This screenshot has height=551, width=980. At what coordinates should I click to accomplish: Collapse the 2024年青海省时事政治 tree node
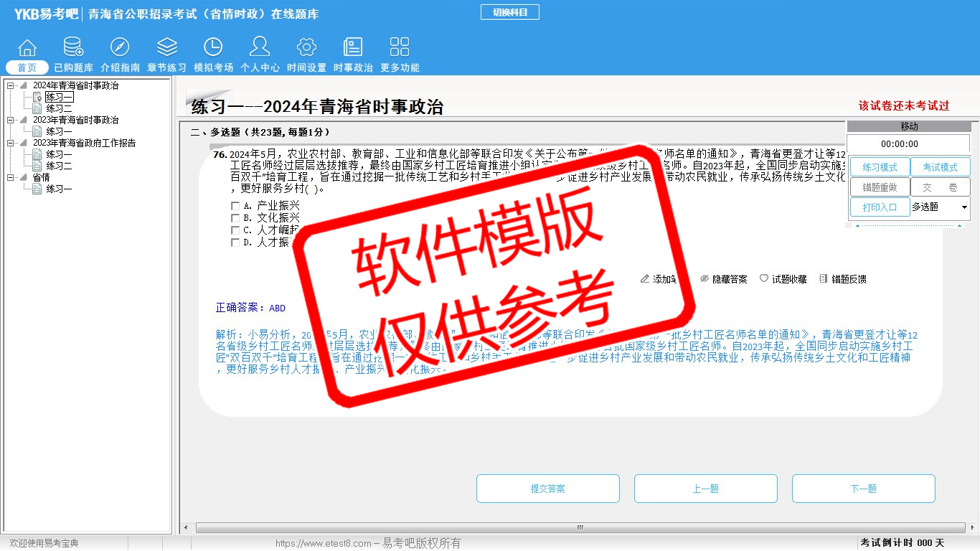coord(11,86)
